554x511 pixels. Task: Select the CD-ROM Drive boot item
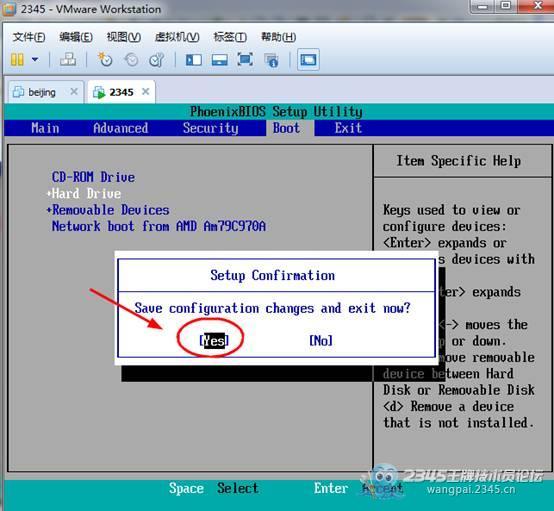(93, 177)
